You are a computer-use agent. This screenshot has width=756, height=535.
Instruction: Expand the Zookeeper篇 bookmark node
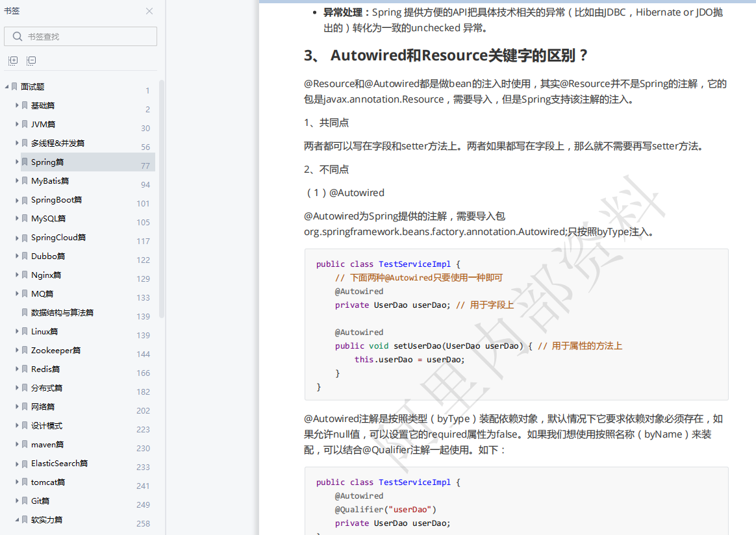point(18,350)
